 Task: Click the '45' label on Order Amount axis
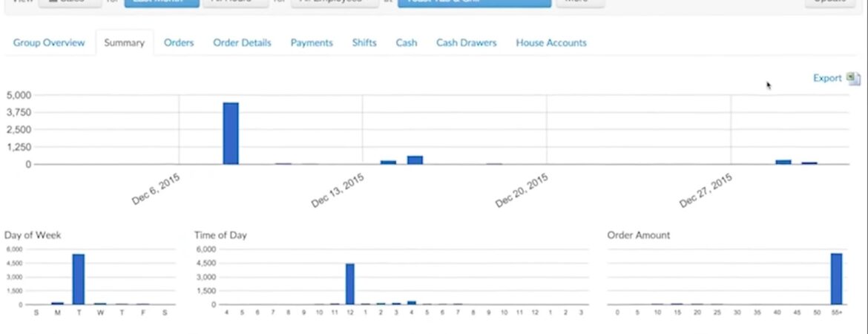pyautogui.click(x=797, y=313)
